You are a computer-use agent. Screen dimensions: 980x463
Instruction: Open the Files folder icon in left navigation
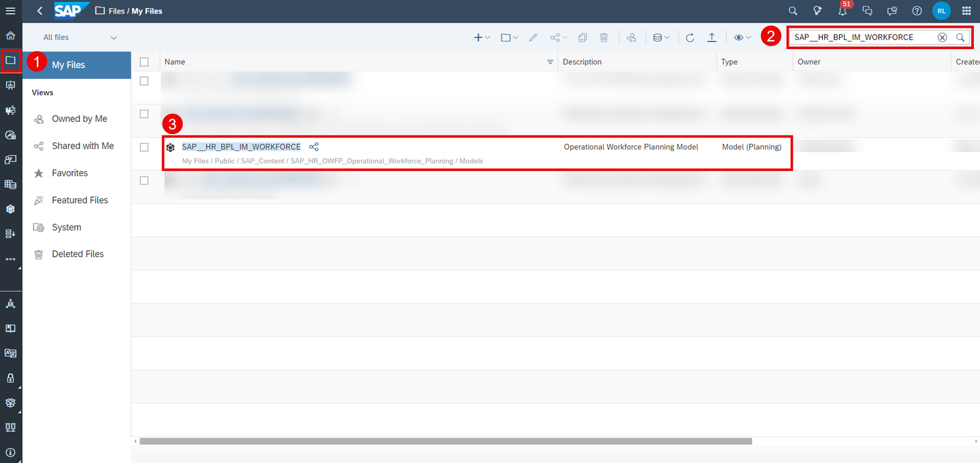click(10, 60)
